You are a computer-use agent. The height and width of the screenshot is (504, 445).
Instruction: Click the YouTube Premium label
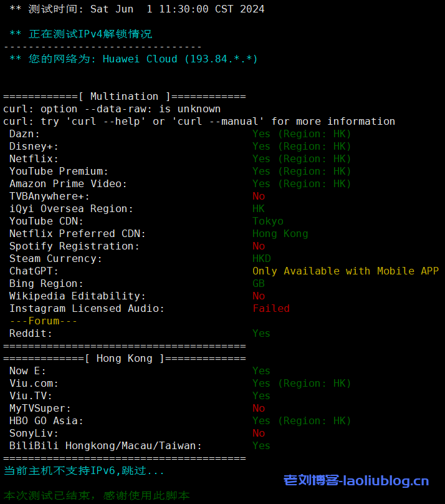pyautogui.click(x=59, y=171)
